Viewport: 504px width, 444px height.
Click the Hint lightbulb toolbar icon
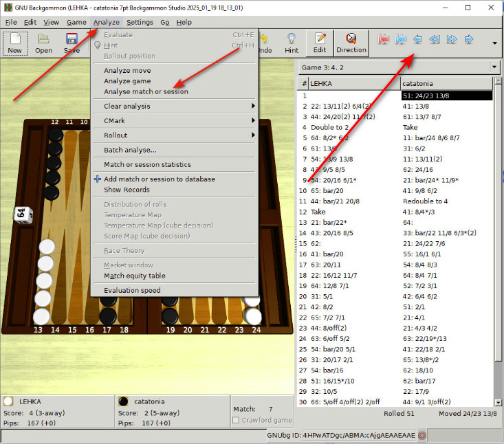click(x=292, y=43)
